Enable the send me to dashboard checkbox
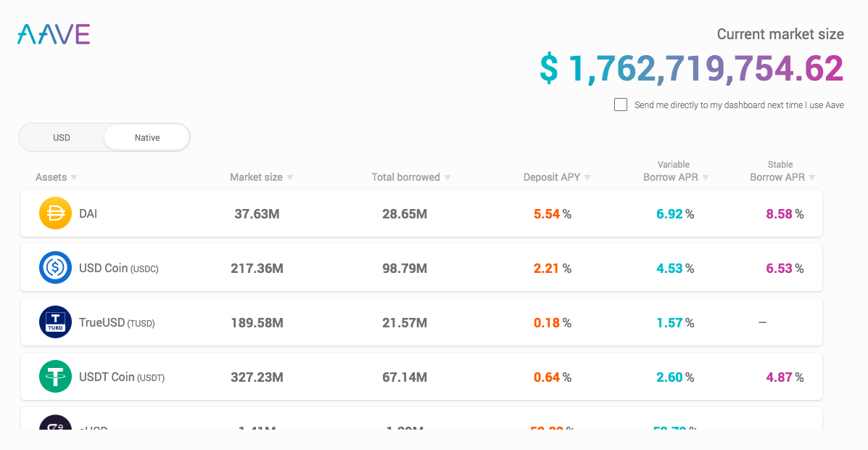The width and height of the screenshot is (868, 450). coord(621,105)
